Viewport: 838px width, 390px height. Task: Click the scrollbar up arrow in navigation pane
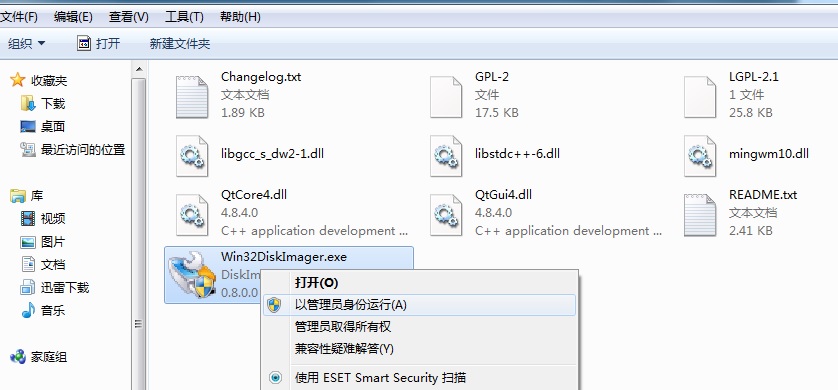(138, 69)
